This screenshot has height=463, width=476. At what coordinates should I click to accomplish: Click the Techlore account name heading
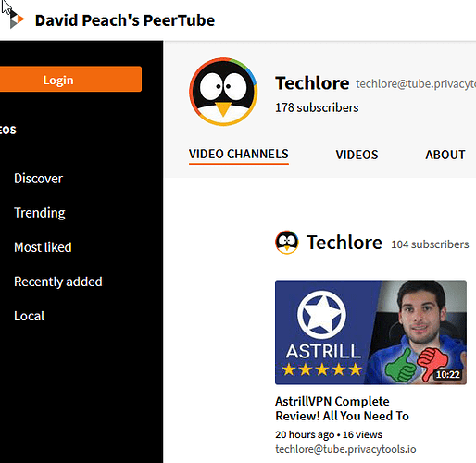[312, 83]
